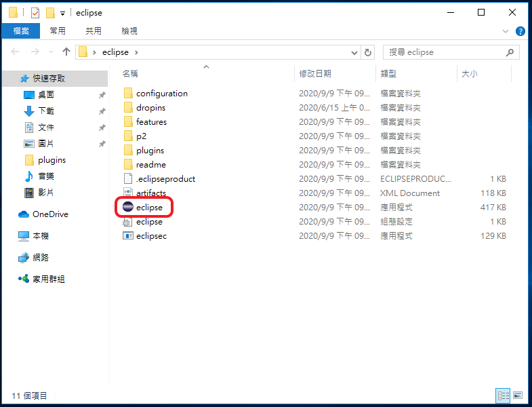The height and width of the screenshot is (407, 532).
Task: Select the plugins folder in the file list
Action: (x=150, y=151)
